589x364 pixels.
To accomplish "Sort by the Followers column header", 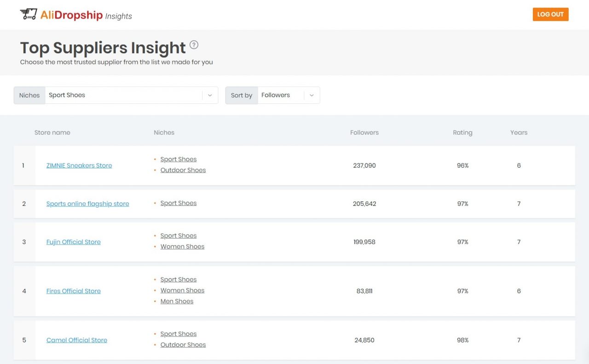I will click(x=364, y=132).
